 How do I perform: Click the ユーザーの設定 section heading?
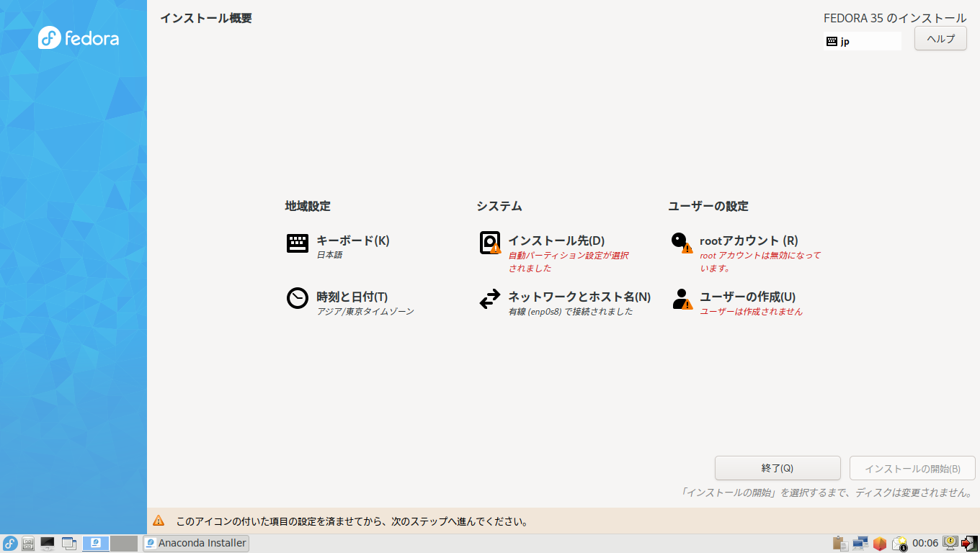[708, 206]
